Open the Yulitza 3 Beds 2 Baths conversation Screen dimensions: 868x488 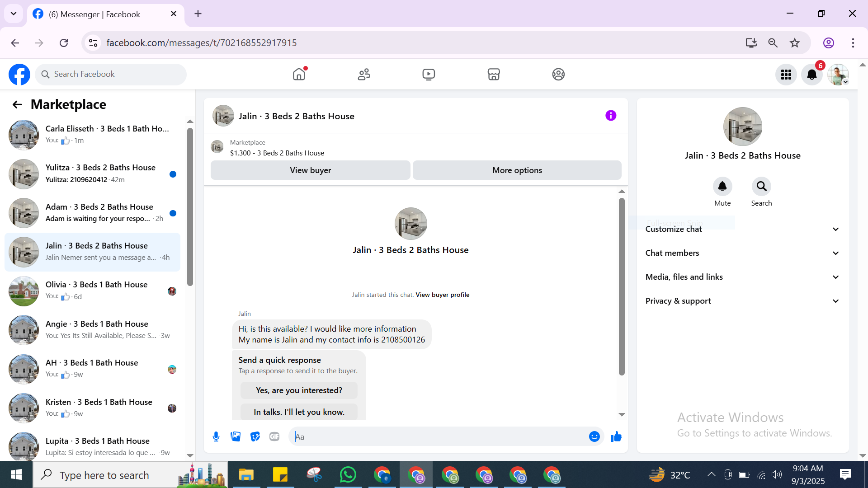[92, 174]
